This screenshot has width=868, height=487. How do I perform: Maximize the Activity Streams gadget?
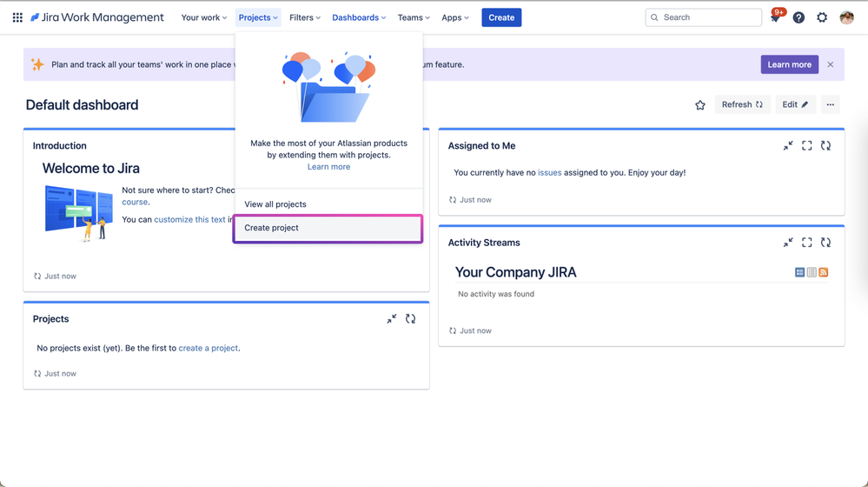pos(807,243)
